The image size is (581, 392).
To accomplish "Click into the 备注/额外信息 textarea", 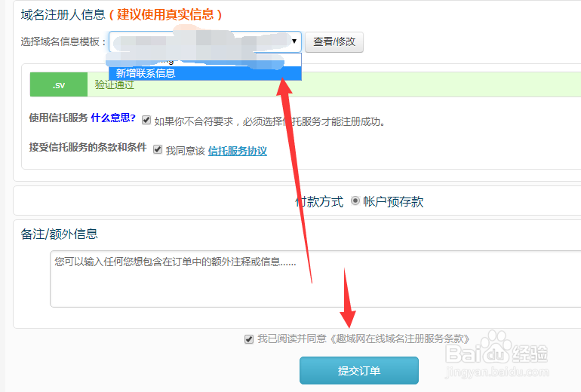I will tap(315, 279).
